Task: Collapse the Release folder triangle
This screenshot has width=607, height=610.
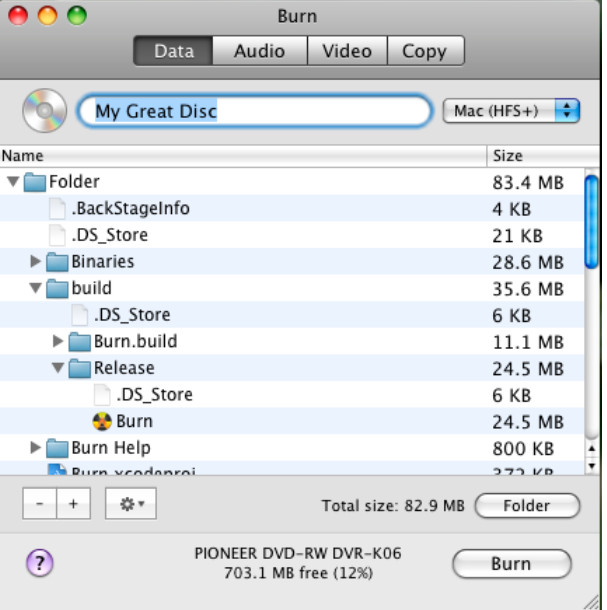Action: (58, 368)
